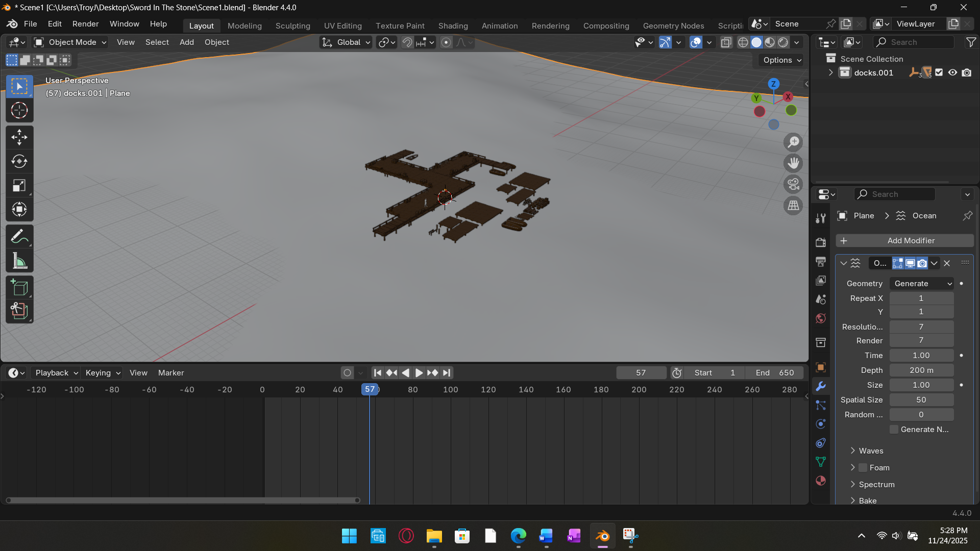Image resolution: width=980 pixels, height=551 pixels.
Task: Open the Render properties tab
Action: point(821,242)
